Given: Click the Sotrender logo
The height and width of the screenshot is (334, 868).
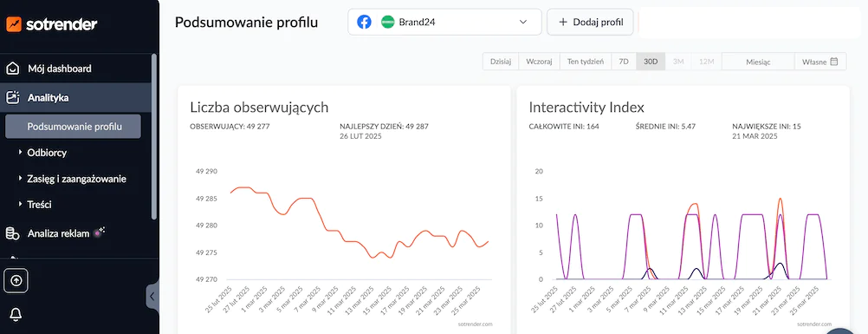Looking at the screenshot, I should [x=52, y=24].
